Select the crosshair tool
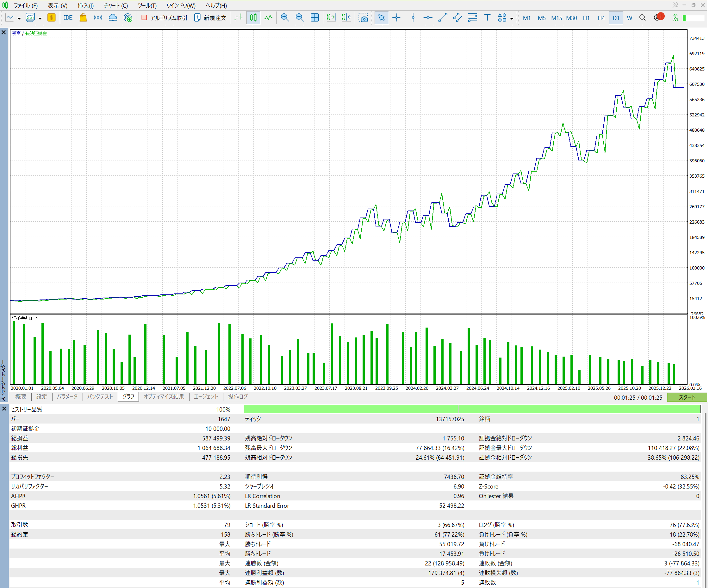 (396, 18)
